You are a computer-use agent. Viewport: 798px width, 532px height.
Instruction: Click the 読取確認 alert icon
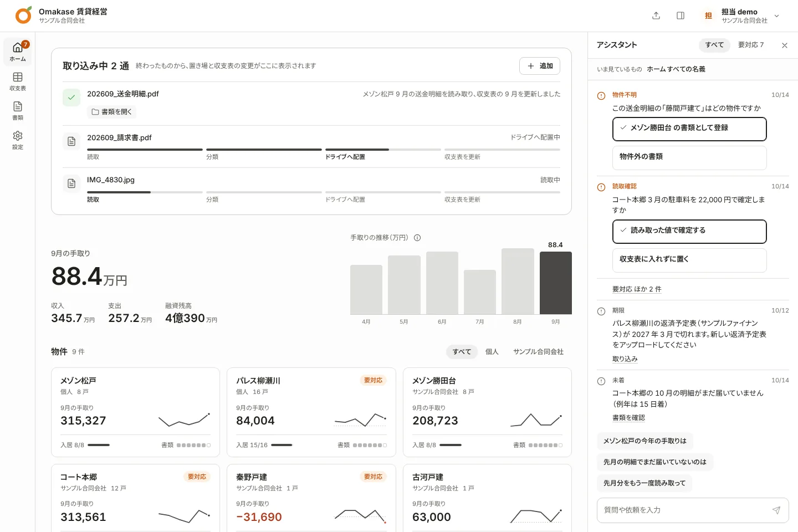pyautogui.click(x=601, y=187)
